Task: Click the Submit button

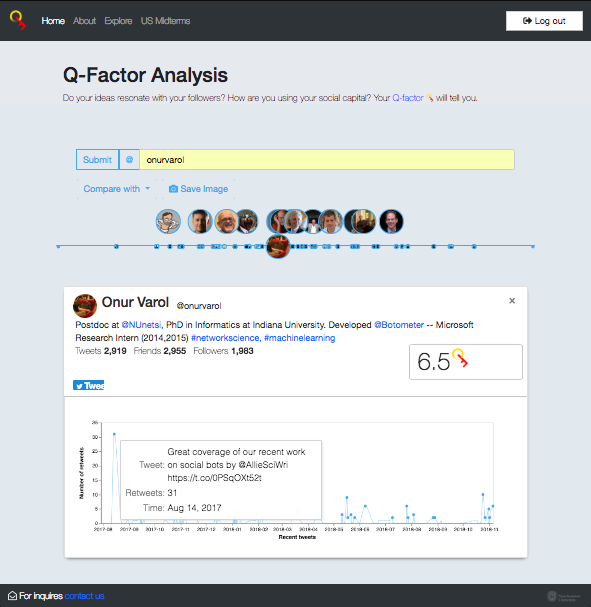Action: click(97, 159)
